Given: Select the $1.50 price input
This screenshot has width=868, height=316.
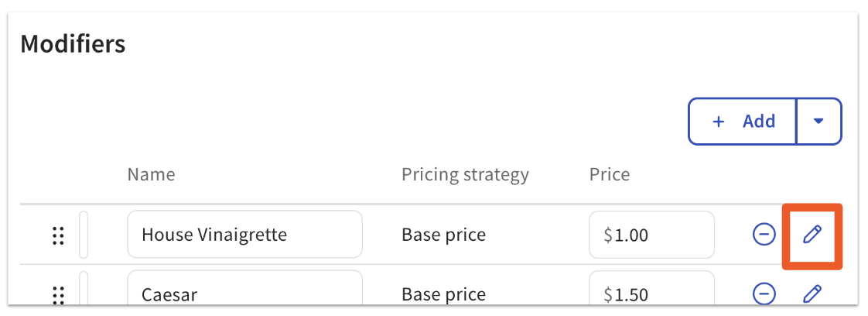Looking at the screenshot, I should [651, 294].
